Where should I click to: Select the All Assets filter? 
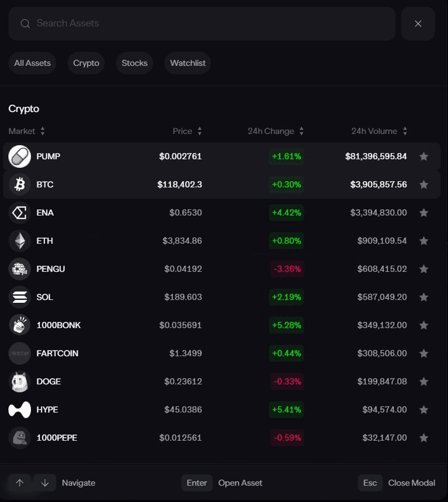pos(32,63)
